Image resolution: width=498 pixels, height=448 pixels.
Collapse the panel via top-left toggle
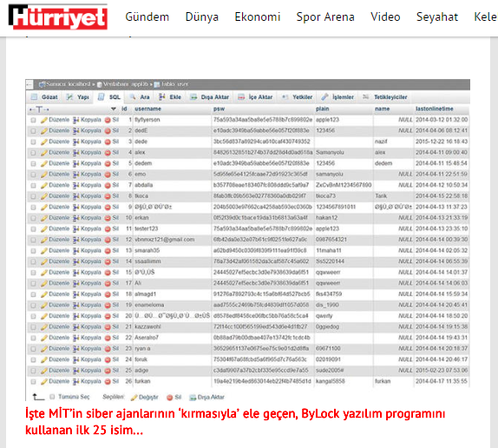click(29, 84)
